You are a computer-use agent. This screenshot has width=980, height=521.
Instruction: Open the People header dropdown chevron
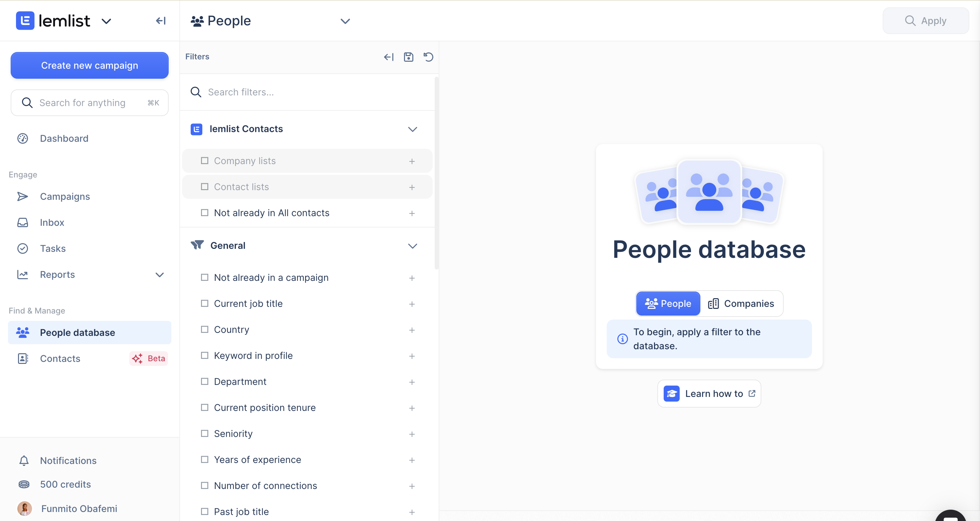coord(345,21)
